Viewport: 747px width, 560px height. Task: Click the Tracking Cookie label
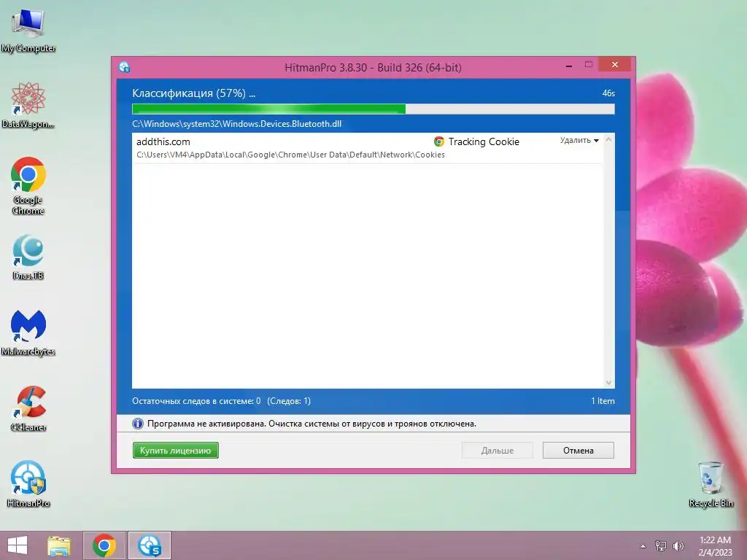(484, 141)
